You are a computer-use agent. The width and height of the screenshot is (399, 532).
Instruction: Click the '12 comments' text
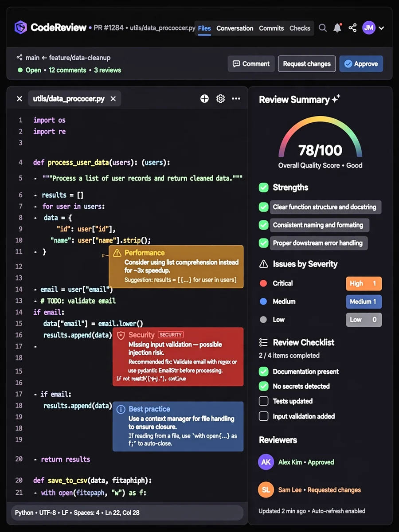click(67, 70)
